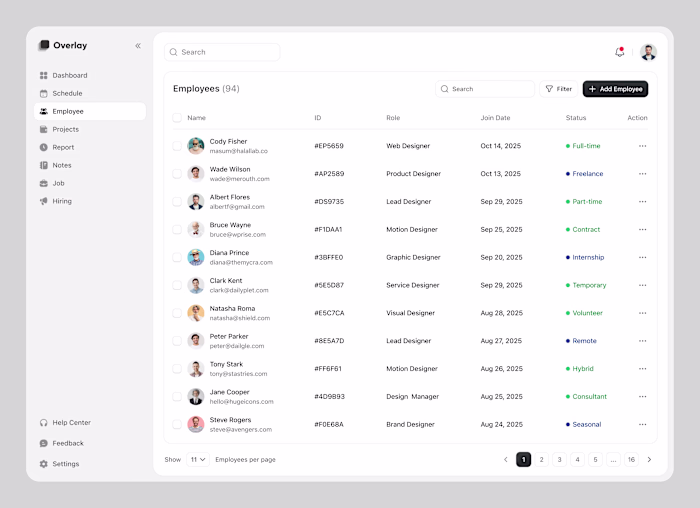Open action menu for Peter Parker
This screenshot has width=700, height=508.
(x=642, y=341)
